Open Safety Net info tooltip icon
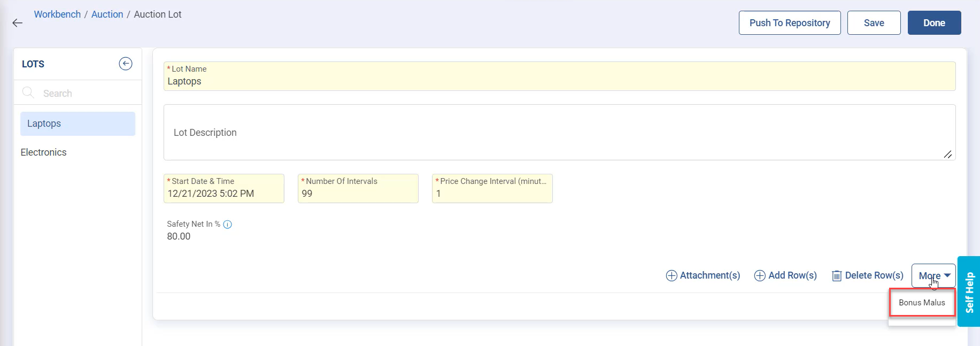Image resolution: width=980 pixels, height=346 pixels. click(x=227, y=225)
